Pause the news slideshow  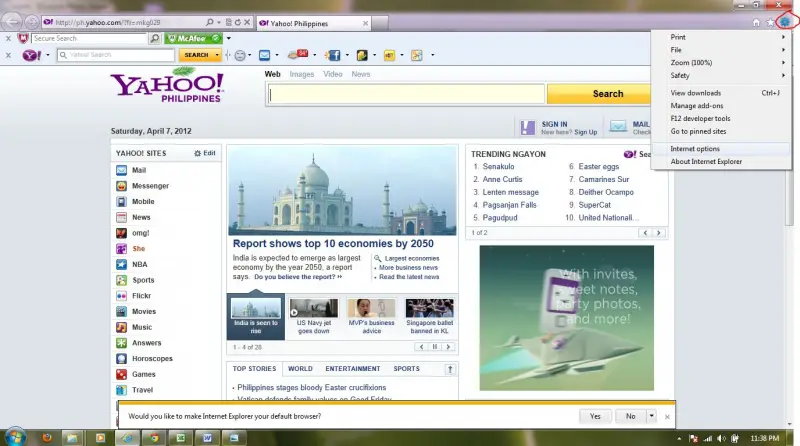[435, 347]
